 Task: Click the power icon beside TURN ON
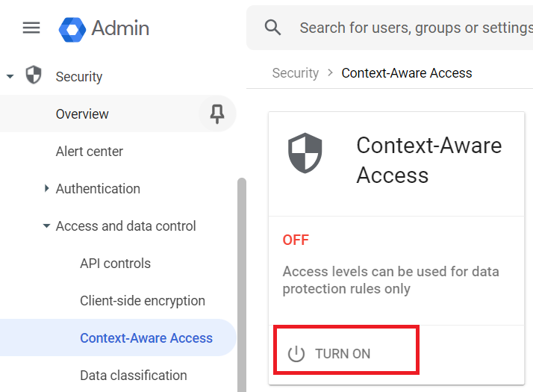[x=296, y=354]
